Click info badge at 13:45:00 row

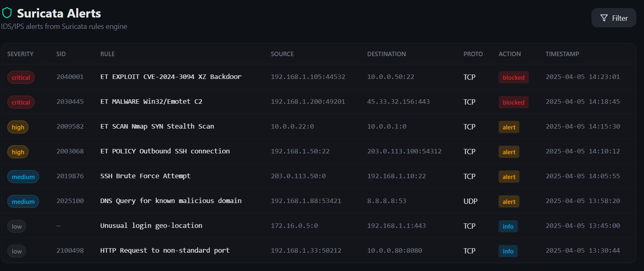[508, 226]
